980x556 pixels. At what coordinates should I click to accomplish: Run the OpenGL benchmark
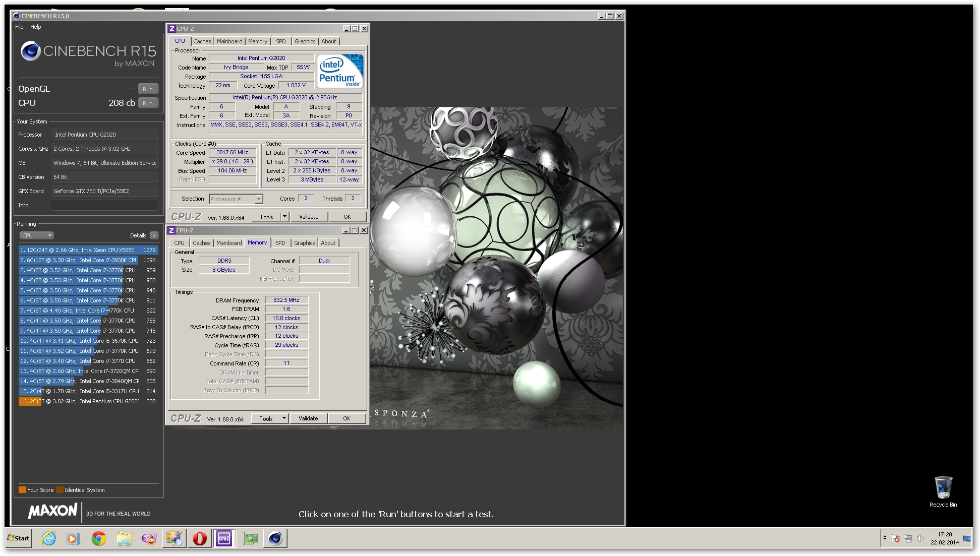coord(148,89)
